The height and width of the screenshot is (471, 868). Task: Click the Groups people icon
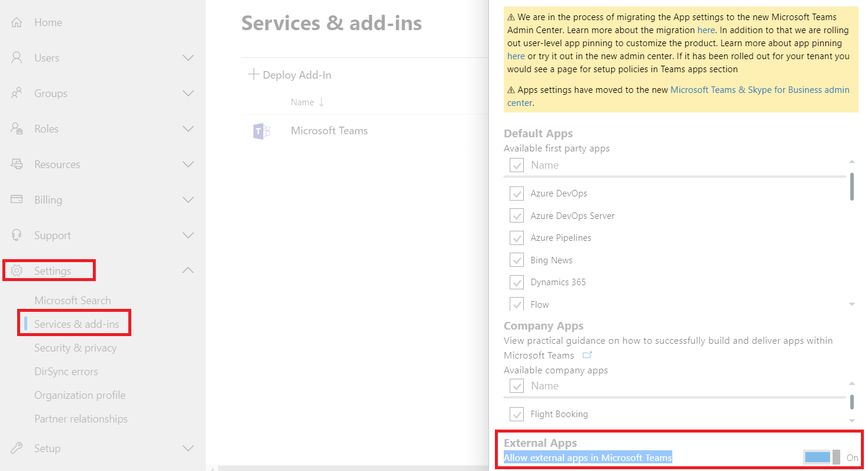coord(17,93)
